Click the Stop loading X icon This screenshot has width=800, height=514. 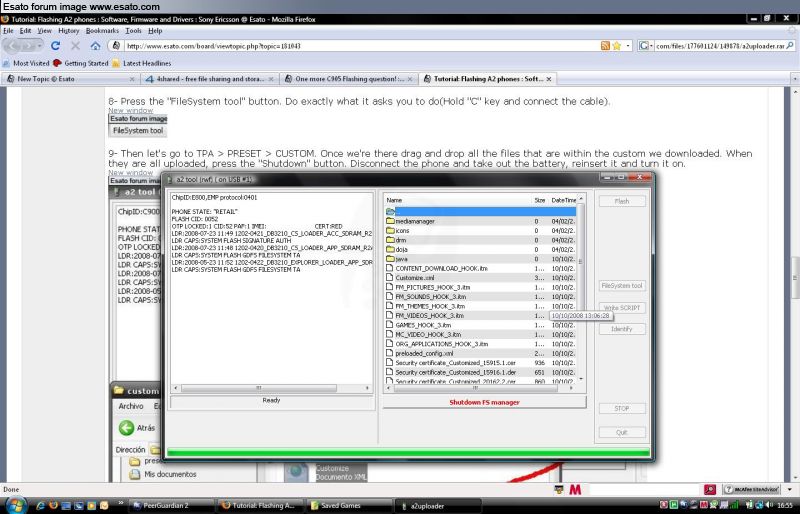click(76, 46)
